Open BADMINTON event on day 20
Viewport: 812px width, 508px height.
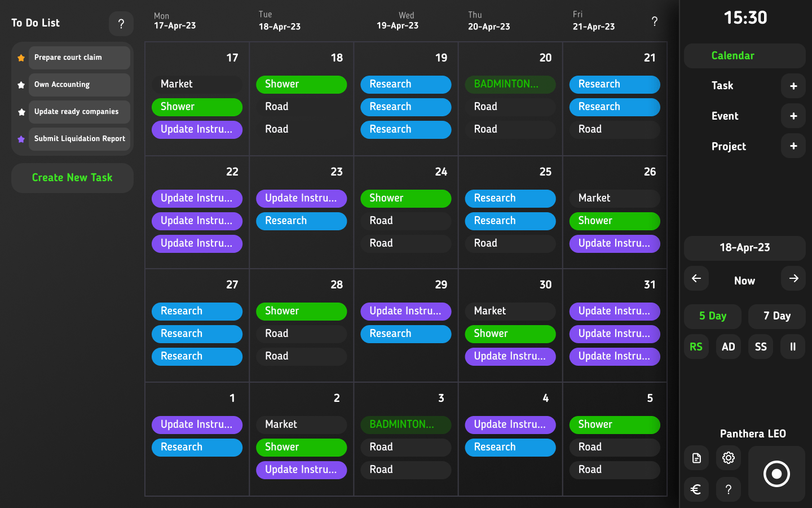point(510,84)
